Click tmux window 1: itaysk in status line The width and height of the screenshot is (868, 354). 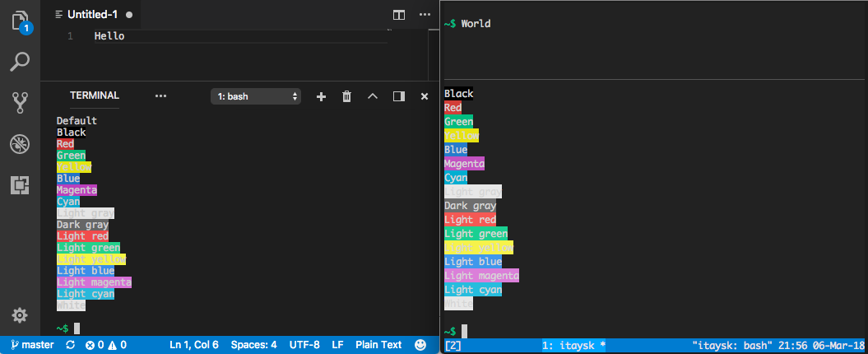(573, 346)
